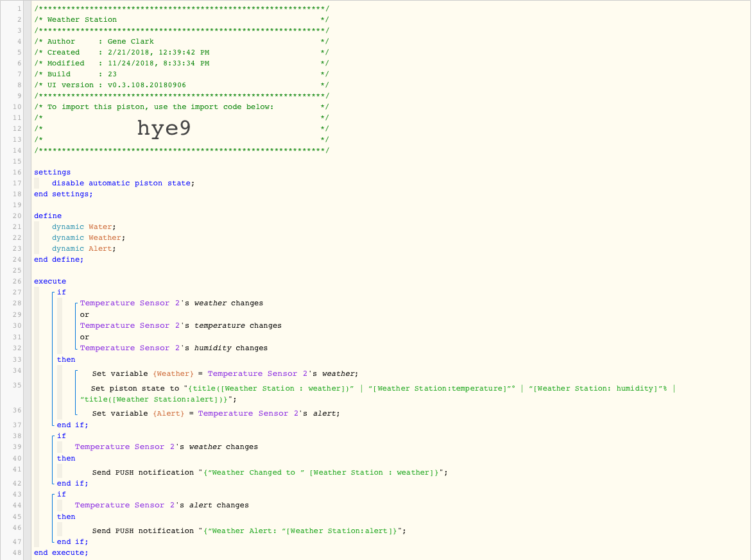Select the dynamic Alert variable
Viewport: 756px width, 560px height.
tap(84, 249)
